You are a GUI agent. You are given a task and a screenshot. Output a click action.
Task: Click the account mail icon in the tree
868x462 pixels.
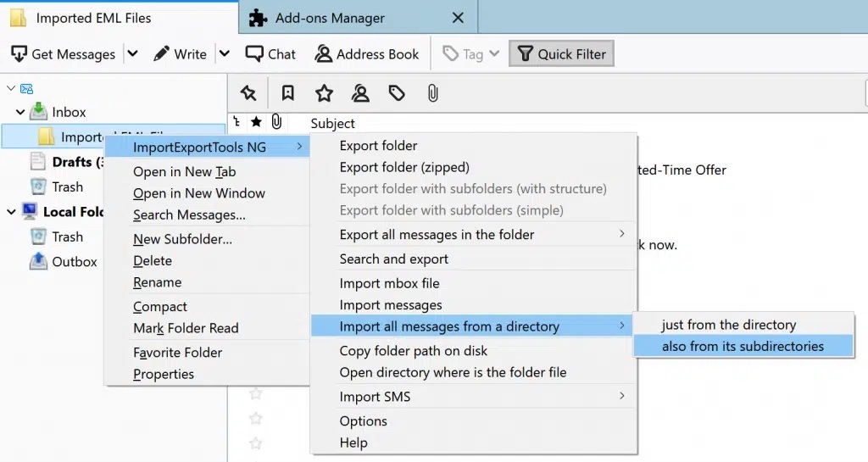pyautogui.click(x=26, y=88)
